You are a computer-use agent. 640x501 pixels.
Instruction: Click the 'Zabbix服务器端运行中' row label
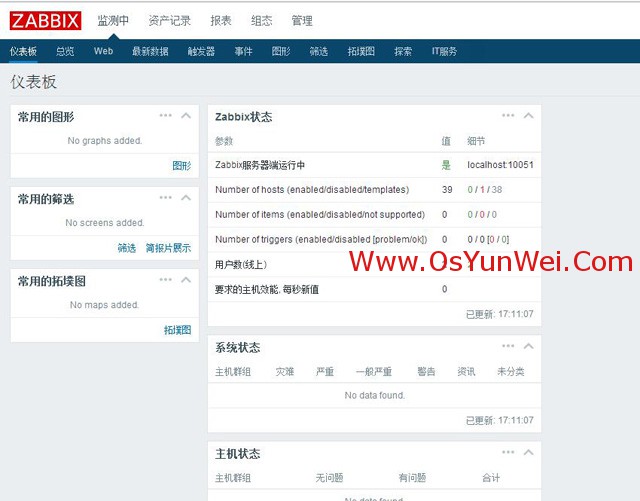[260, 165]
